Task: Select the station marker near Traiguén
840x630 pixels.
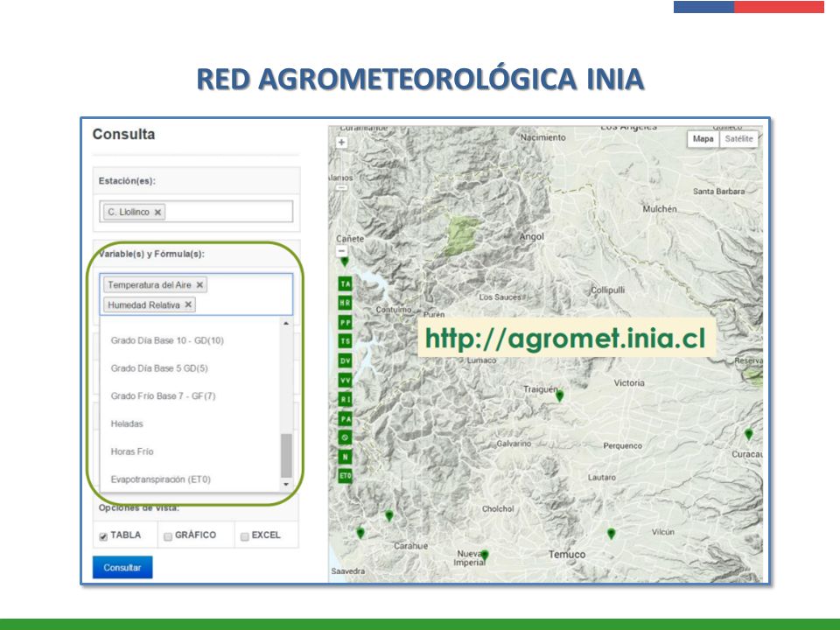Action: [560, 395]
